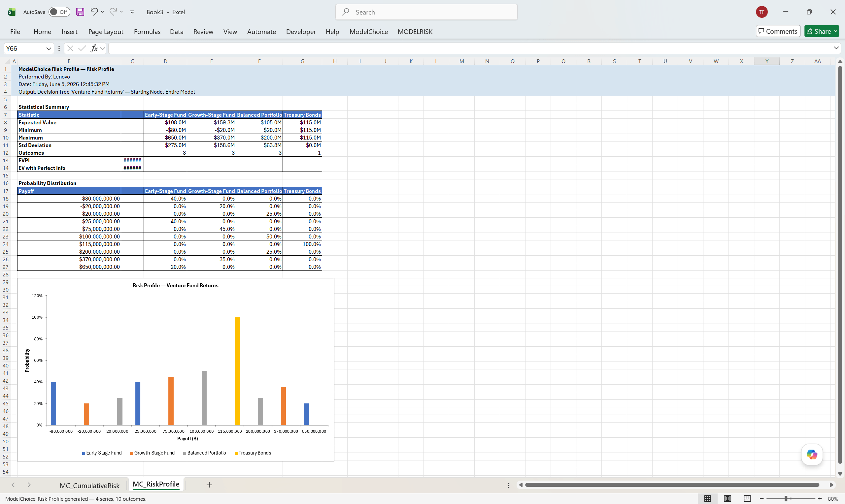
Task: Click the formula bar input area
Action: tap(470, 48)
